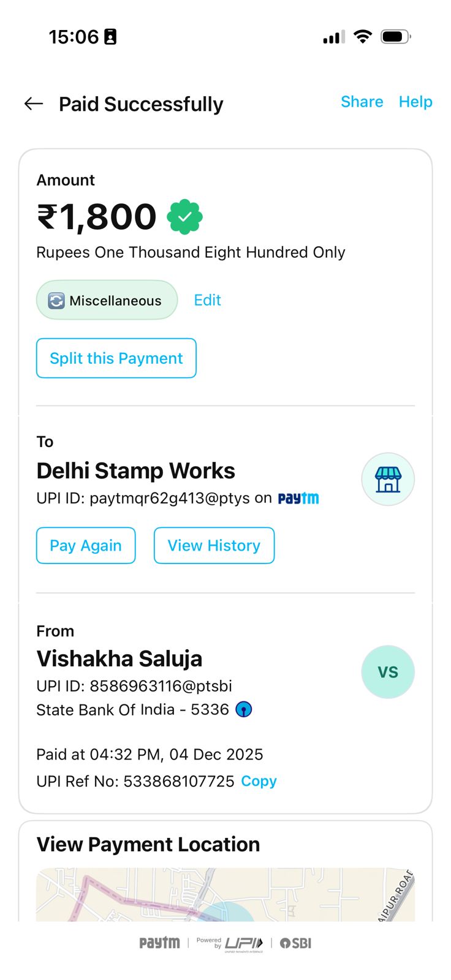Open the payment location map
The image size is (451, 980).
coord(225,894)
